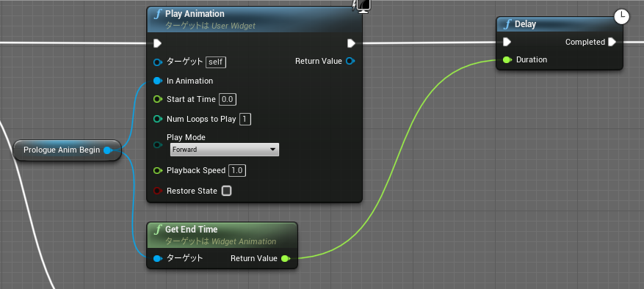
Task: Click the Delay Duration pin
Action: [507, 60]
